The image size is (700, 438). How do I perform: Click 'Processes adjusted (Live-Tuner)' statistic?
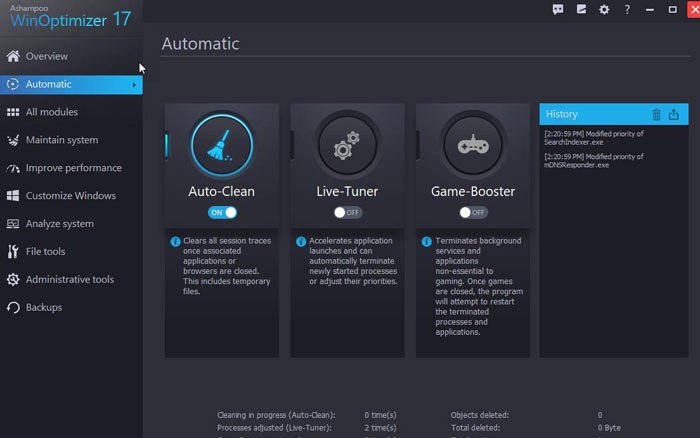click(274, 428)
